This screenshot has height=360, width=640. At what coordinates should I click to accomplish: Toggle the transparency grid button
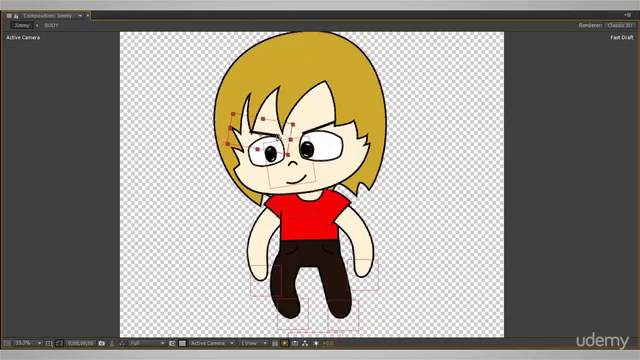182,343
